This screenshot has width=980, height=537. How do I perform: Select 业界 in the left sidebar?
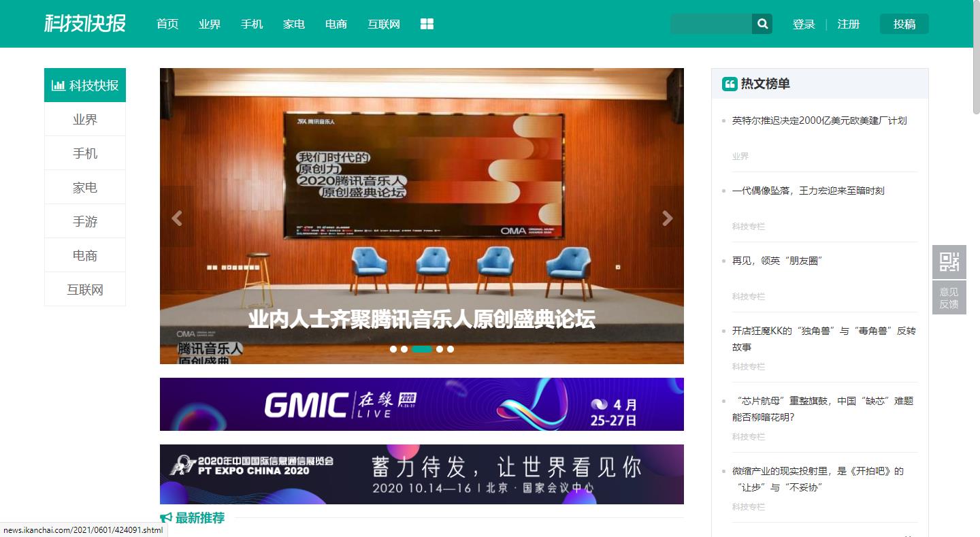(x=85, y=119)
